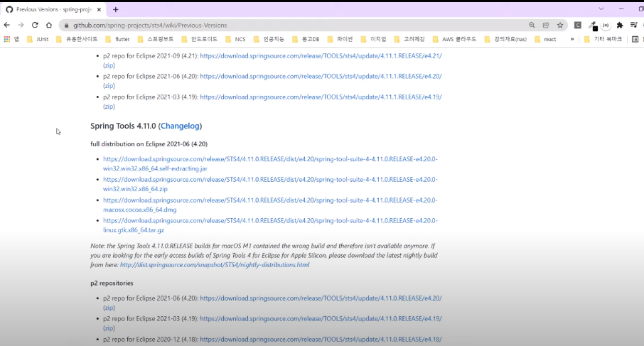
Task: Open the 4.11.1.RELEASE e4.21 p2 repo link
Action: tap(321, 56)
